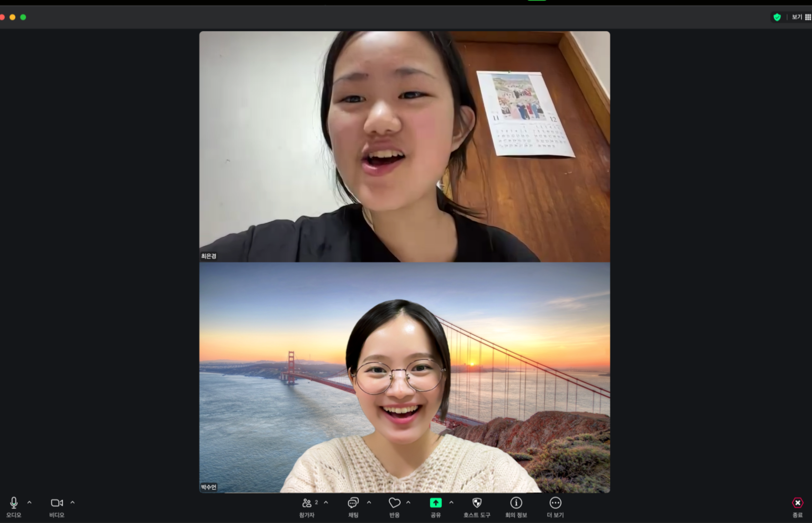Expand the audio options chevron beside 오디오
The height and width of the screenshot is (523, 812).
29,502
